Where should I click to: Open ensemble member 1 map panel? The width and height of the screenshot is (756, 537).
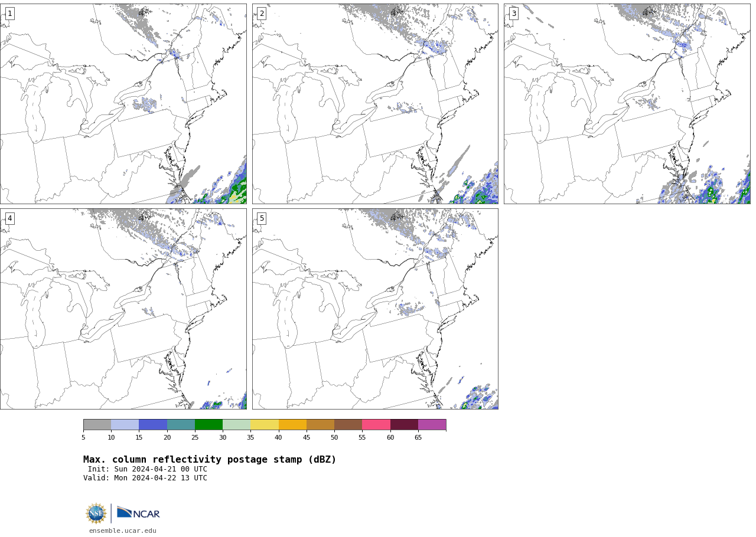[123, 104]
